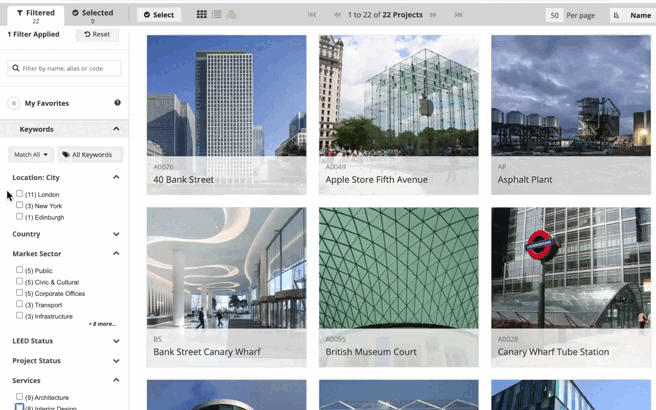Open the Match All dropdown
The width and height of the screenshot is (656, 410).
pyautogui.click(x=31, y=154)
